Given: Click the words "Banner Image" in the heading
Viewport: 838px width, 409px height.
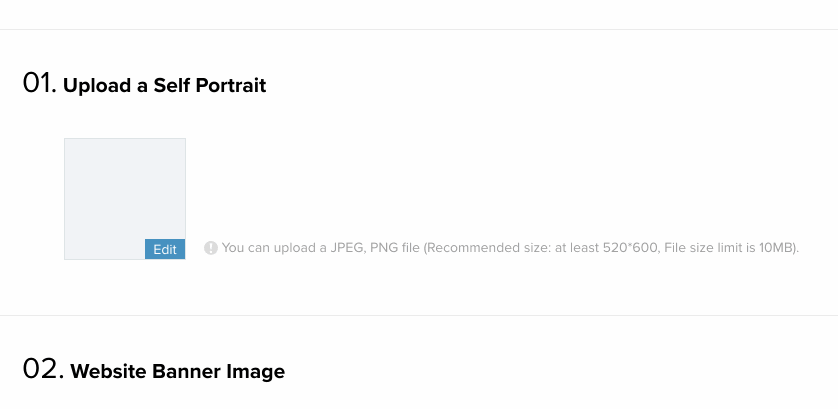Looking at the screenshot, I should tap(218, 372).
